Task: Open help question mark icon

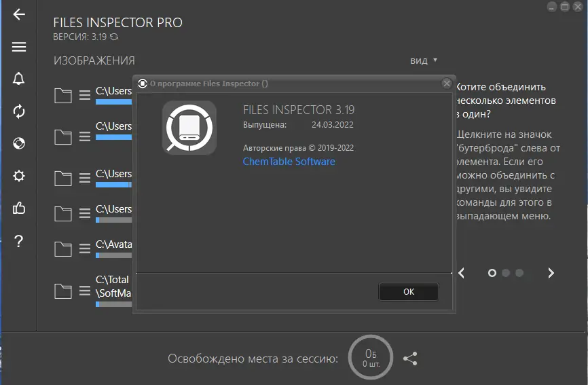Action: point(19,241)
